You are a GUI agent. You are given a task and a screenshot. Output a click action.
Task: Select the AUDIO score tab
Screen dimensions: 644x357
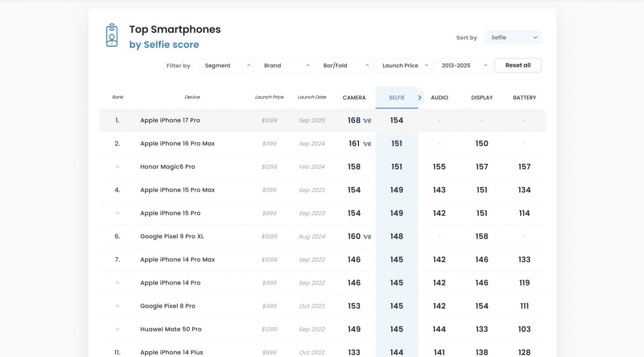(x=439, y=98)
